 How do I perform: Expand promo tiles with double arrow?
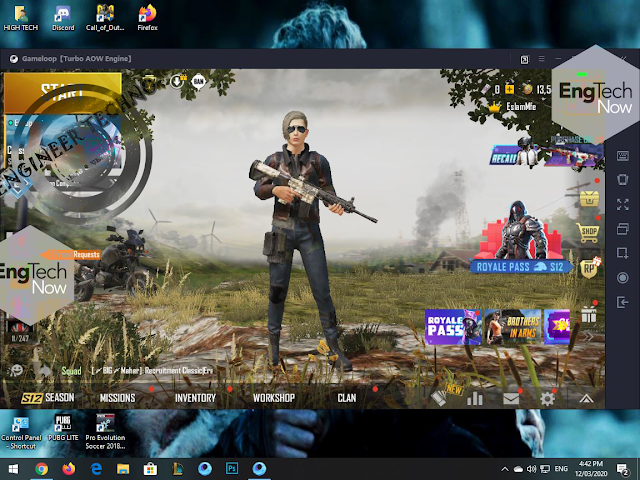(587, 336)
